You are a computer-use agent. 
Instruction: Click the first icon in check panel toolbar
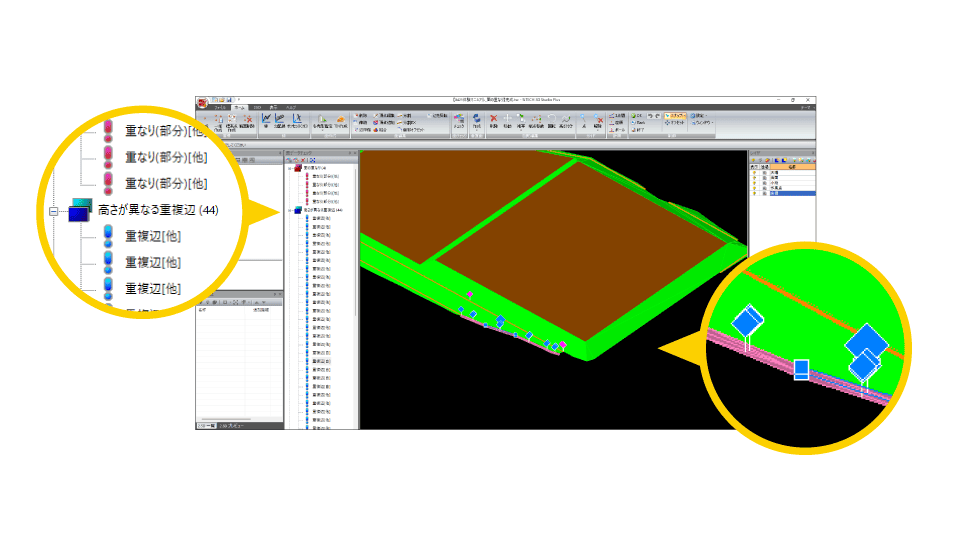point(289,160)
